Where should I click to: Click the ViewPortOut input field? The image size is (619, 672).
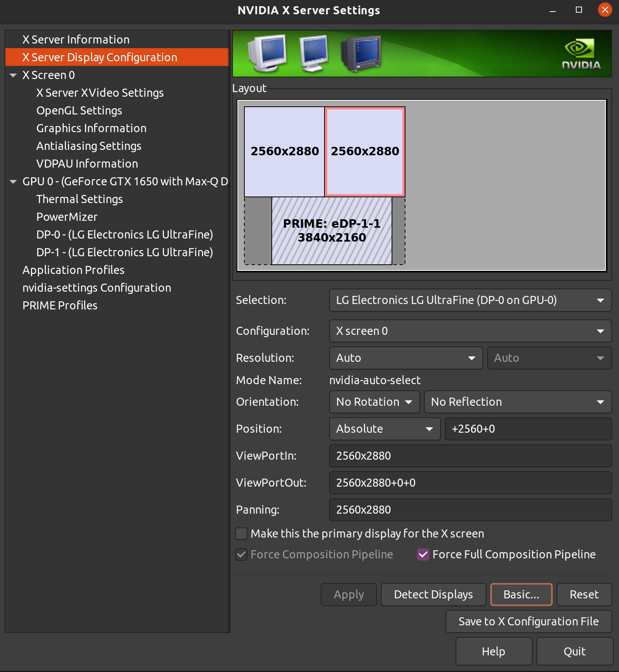[x=470, y=483]
